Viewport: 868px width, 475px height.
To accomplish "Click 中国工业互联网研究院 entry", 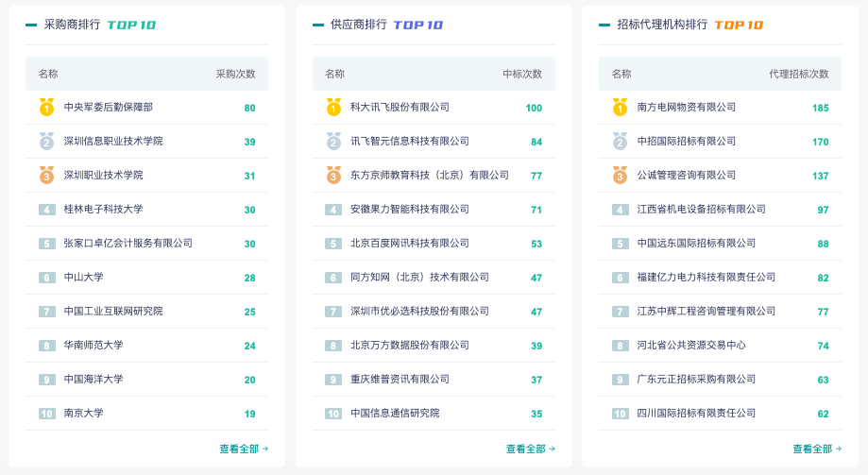I will (113, 311).
